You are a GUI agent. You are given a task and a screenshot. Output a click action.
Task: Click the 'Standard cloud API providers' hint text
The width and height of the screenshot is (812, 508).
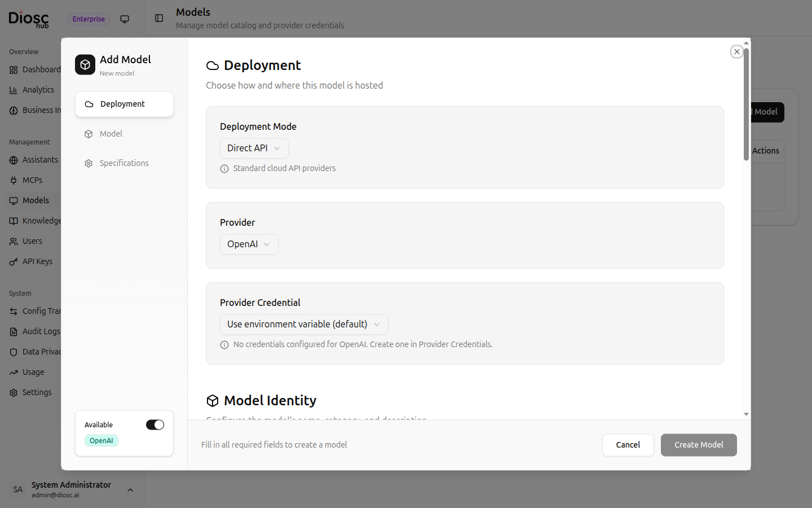click(x=284, y=169)
